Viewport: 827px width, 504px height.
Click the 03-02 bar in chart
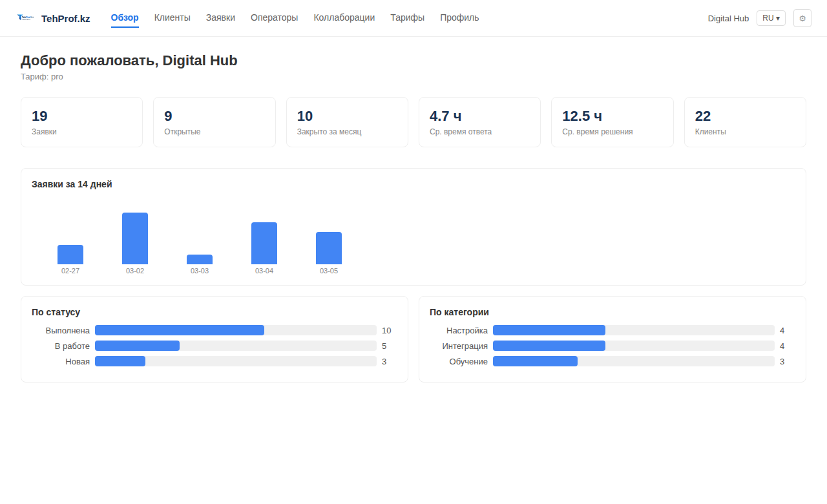coord(135,238)
